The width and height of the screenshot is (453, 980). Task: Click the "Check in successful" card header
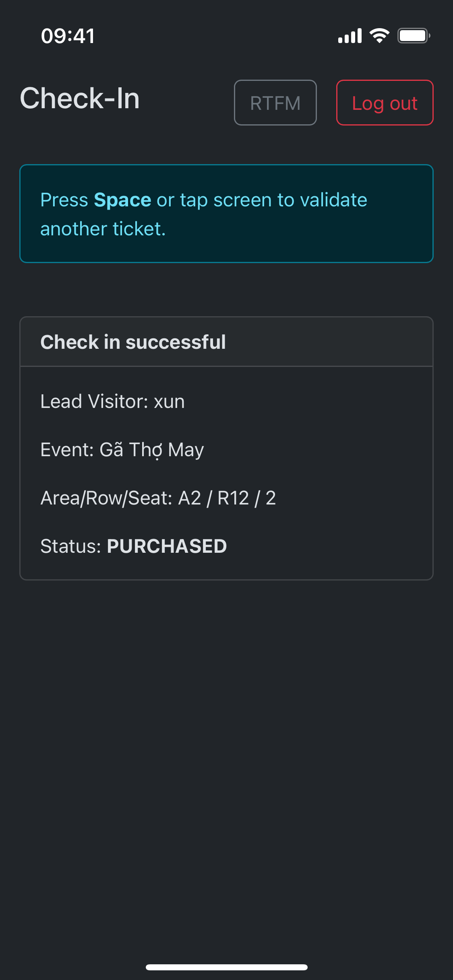[133, 342]
